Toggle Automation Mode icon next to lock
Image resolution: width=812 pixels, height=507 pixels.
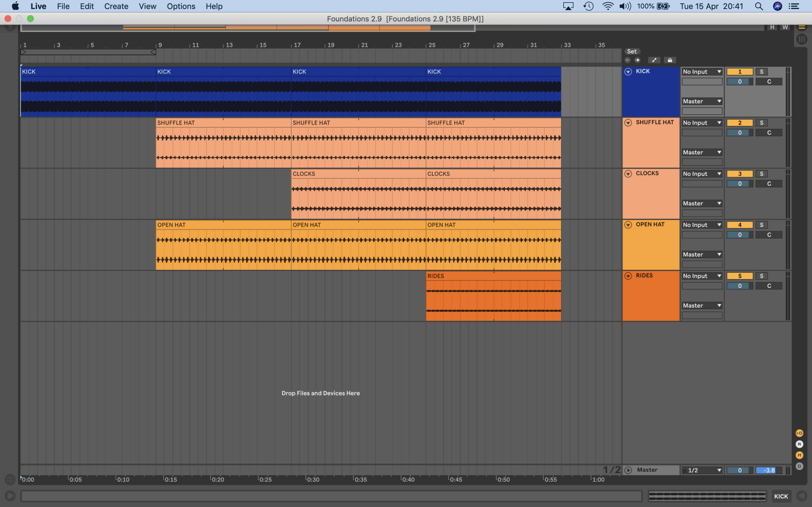click(654, 60)
